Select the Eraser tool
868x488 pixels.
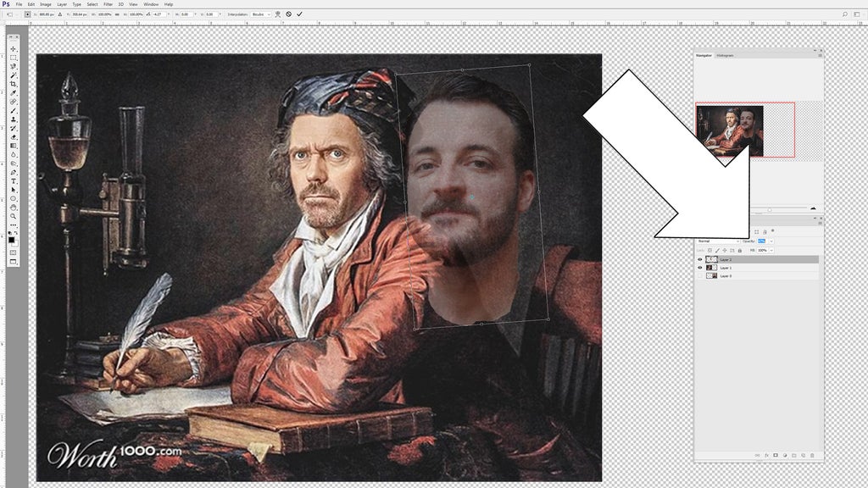(14, 137)
